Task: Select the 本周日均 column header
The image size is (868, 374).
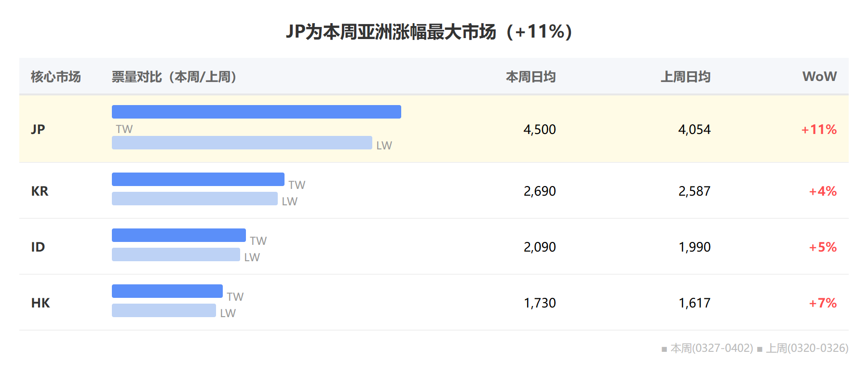Action: click(x=530, y=77)
